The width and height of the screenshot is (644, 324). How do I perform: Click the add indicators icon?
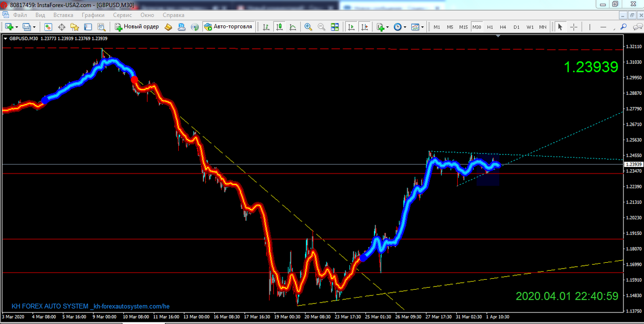(x=381, y=27)
